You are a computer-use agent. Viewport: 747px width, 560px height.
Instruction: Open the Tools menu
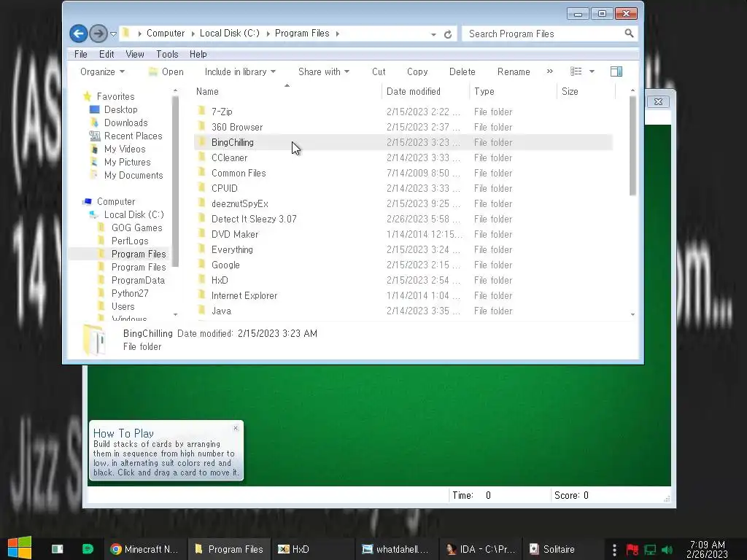coord(167,54)
